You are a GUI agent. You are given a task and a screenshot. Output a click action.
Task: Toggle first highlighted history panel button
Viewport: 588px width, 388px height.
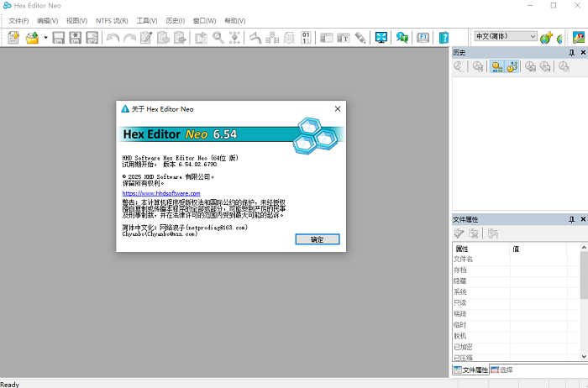(x=496, y=67)
